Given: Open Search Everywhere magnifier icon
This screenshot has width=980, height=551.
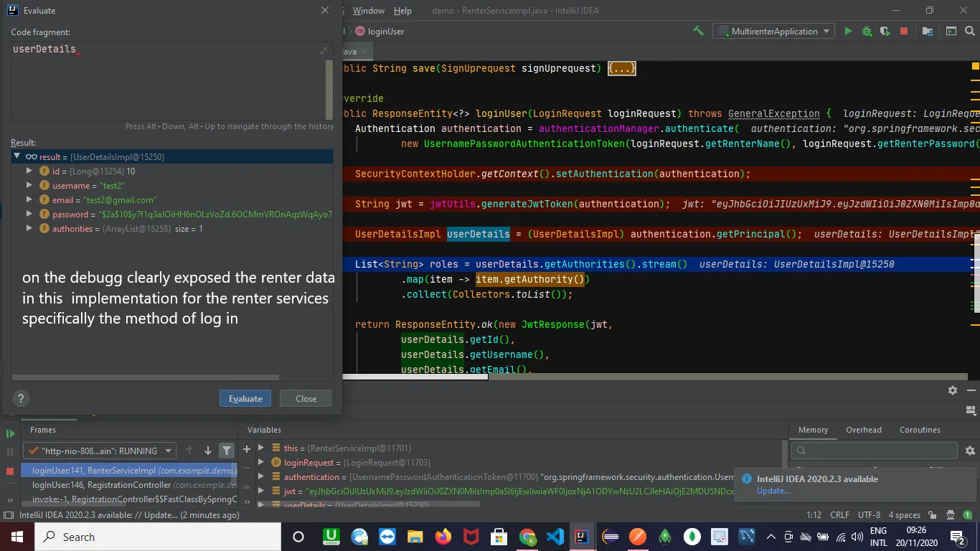Looking at the screenshot, I should [971, 31].
